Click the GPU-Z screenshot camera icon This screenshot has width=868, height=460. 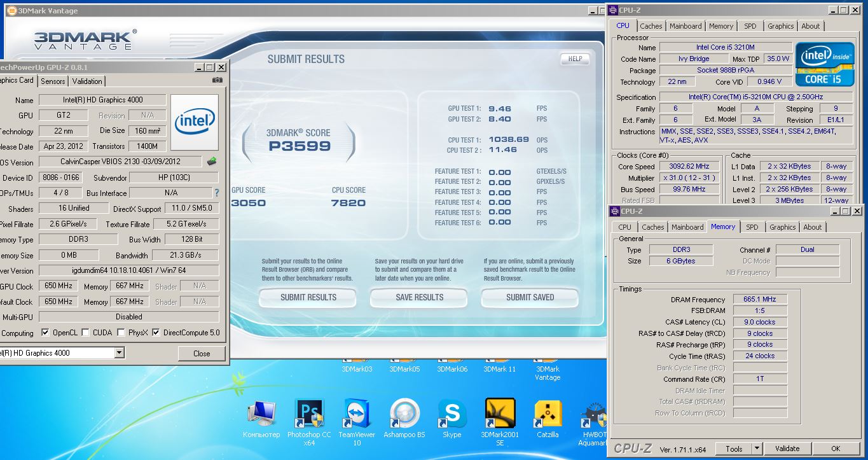(217, 80)
